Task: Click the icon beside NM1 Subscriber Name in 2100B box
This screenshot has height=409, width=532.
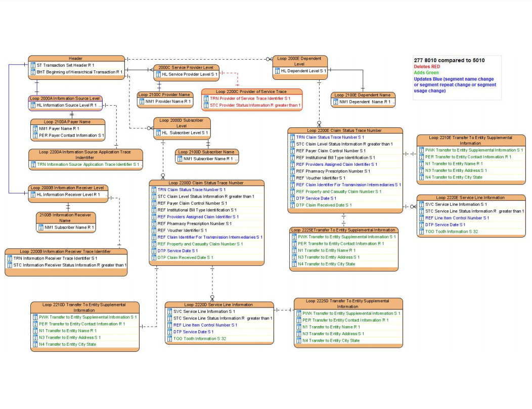Action: coord(41,227)
